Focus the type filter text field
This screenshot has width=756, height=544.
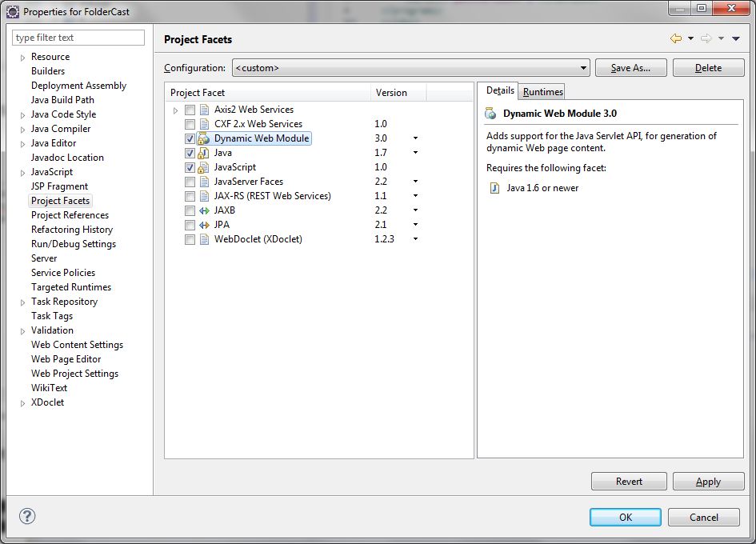tap(78, 38)
